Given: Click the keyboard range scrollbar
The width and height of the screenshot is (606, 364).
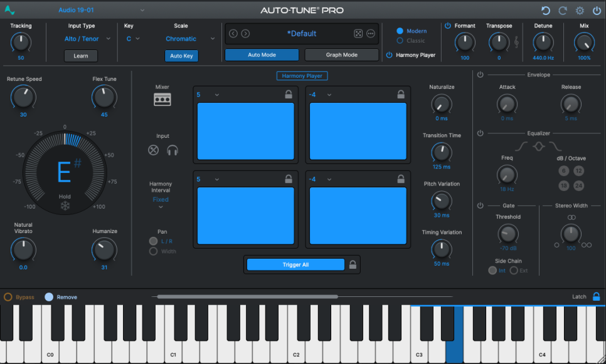Looking at the screenshot, I should tap(248, 296).
